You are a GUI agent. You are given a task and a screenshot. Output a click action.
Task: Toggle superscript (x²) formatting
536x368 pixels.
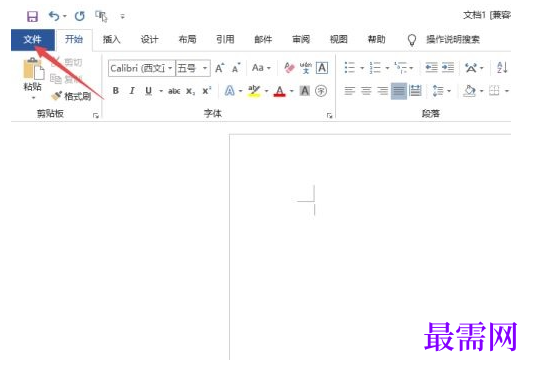coord(207,91)
